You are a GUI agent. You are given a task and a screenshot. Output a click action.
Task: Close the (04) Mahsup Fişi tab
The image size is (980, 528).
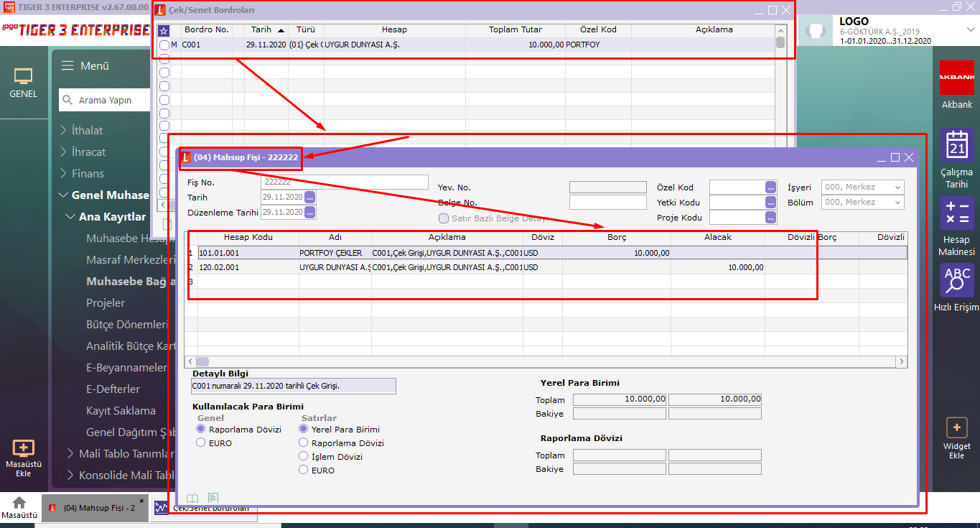[141, 501]
